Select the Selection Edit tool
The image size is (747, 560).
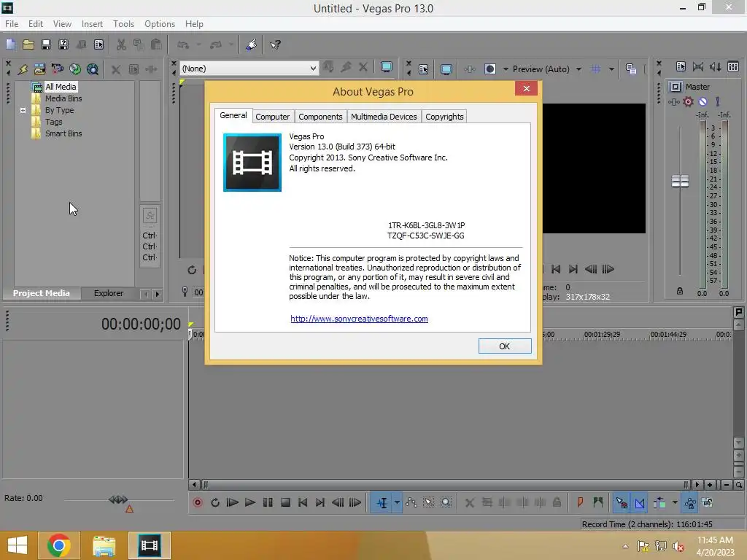pyautogui.click(x=428, y=502)
